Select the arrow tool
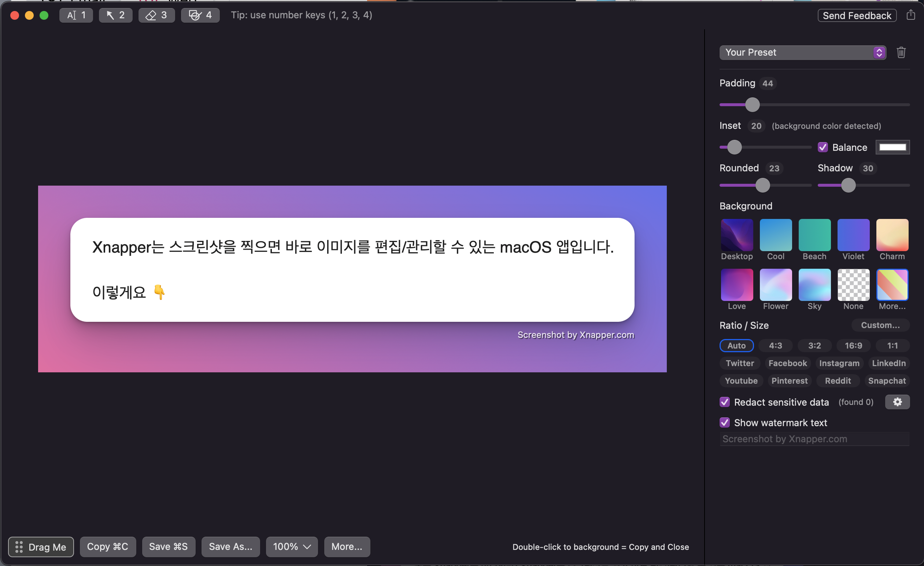924x566 pixels. tap(115, 15)
